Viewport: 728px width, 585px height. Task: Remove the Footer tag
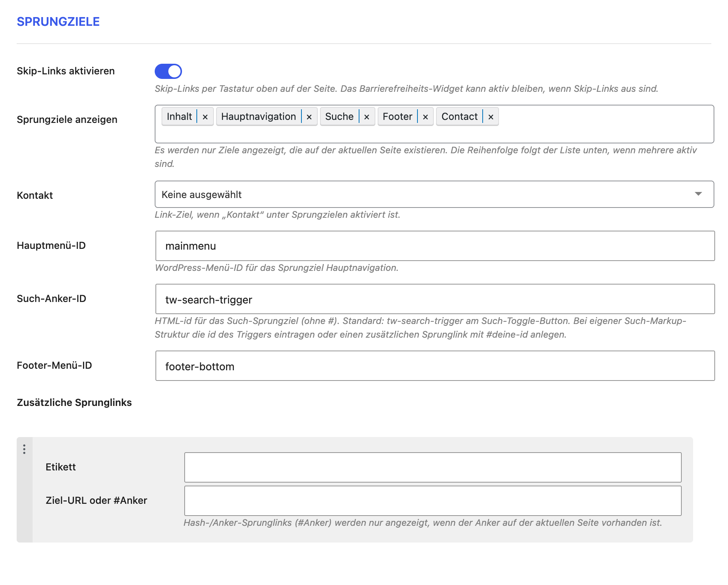click(425, 117)
